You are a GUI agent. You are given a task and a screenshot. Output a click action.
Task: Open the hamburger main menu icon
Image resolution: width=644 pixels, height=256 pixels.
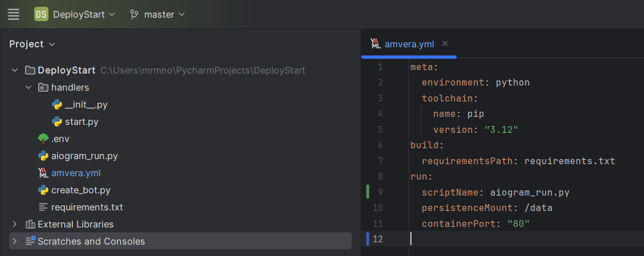pyautogui.click(x=13, y=14)
